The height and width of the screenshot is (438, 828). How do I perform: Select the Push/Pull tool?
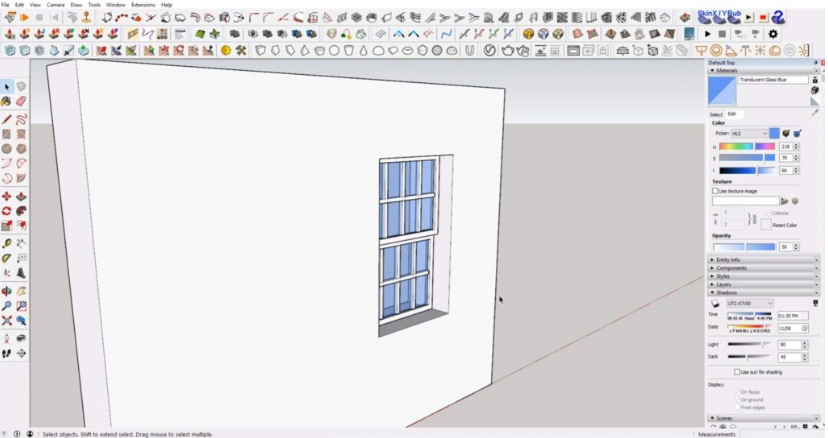21,197
